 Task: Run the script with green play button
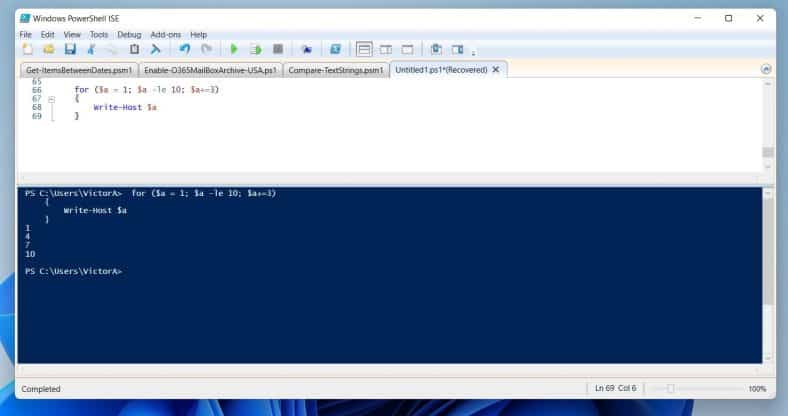click(234, 49)
